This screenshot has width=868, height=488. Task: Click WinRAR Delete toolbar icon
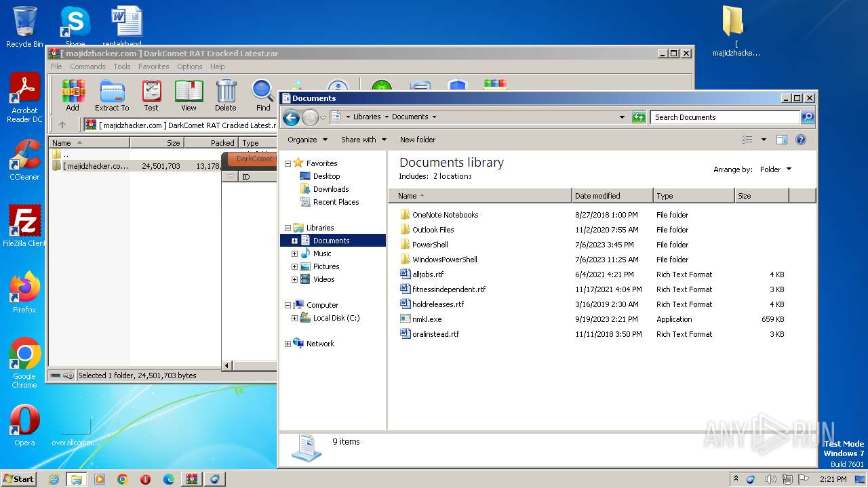[x=226, y=96]
